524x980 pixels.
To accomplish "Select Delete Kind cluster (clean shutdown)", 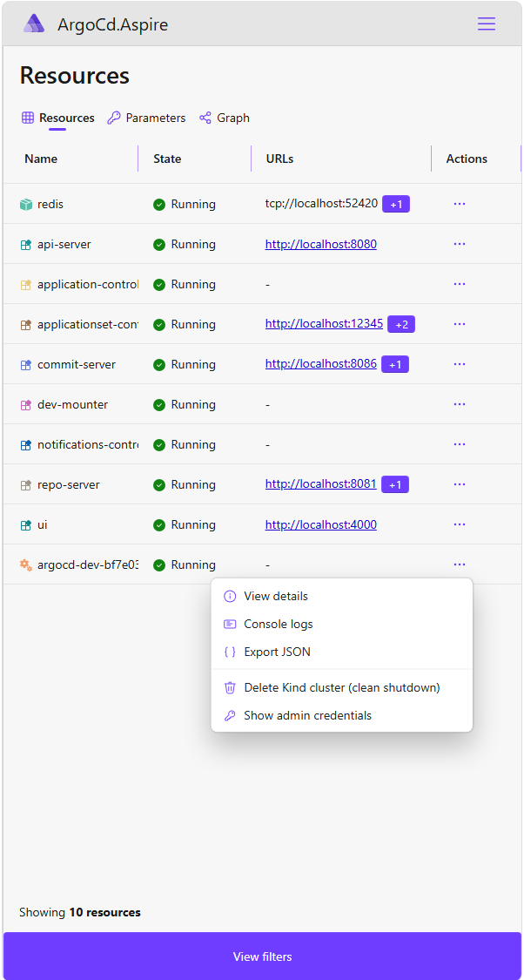I will pos(341,687).
